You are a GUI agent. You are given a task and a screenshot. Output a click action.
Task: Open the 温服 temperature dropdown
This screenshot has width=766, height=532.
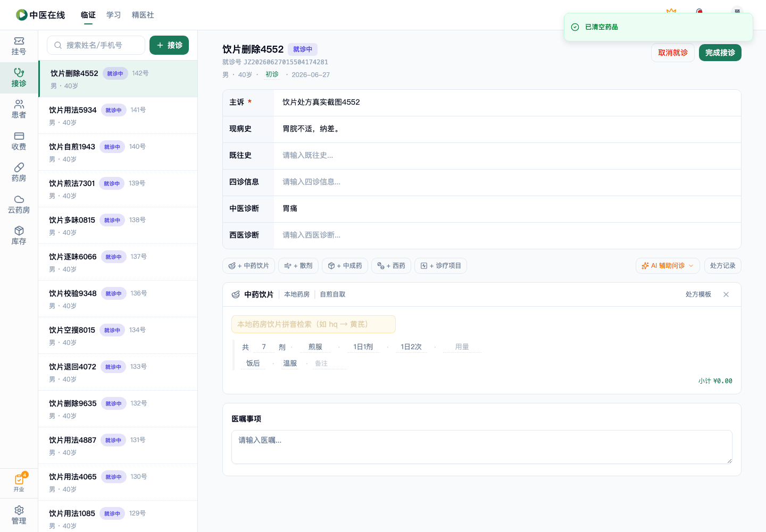[x=290, y=364]
